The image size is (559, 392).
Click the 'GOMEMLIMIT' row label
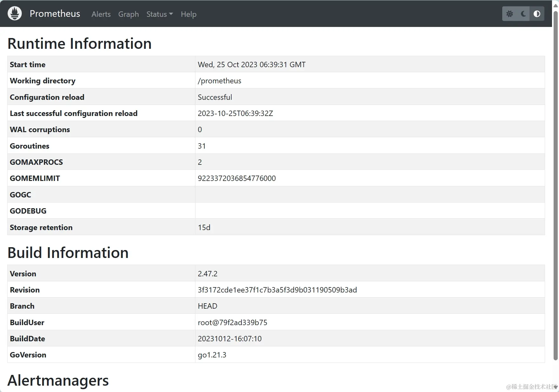pyautogui.click(x=35, y=178)
